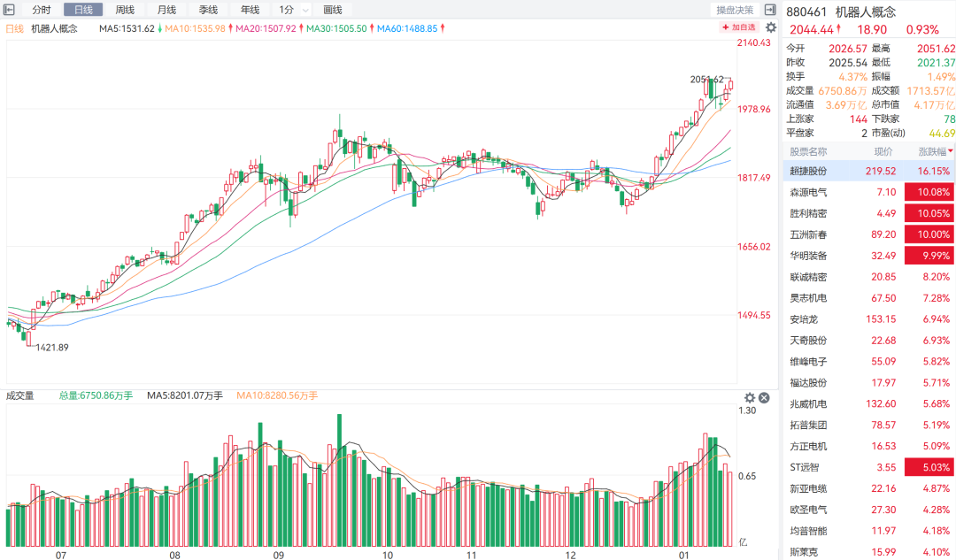Toggle MA20 indicator label
Image resolution: width=956 pixels, height=560 pixels.
(266, 28)
